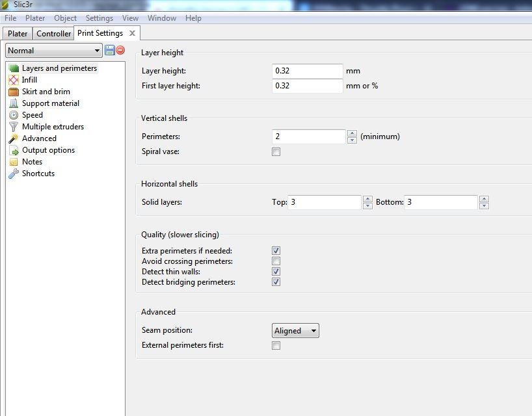Open Output options settings
The image size is (532, 416).
(x=49, y=150)
